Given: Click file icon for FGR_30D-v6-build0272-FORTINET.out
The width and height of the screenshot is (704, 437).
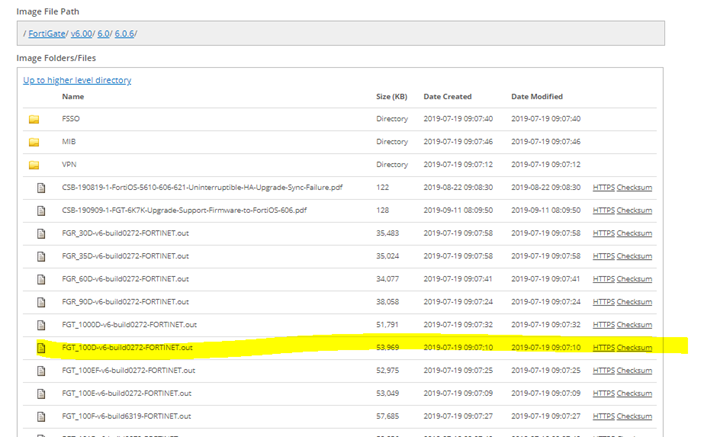Looking at the screenshot, I should click(41, 233).
